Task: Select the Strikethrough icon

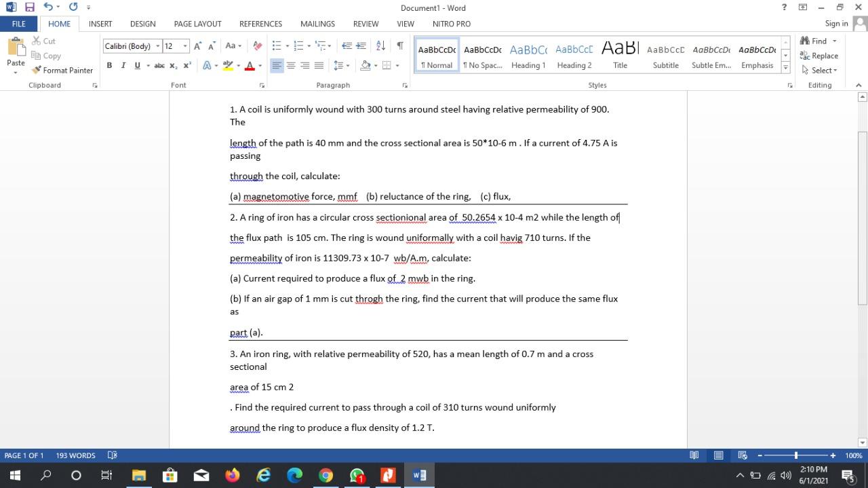Action: 159,66
